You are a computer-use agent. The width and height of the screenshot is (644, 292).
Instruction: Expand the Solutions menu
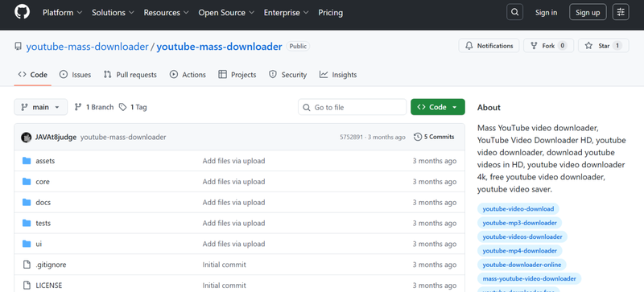tap(113, 13)
